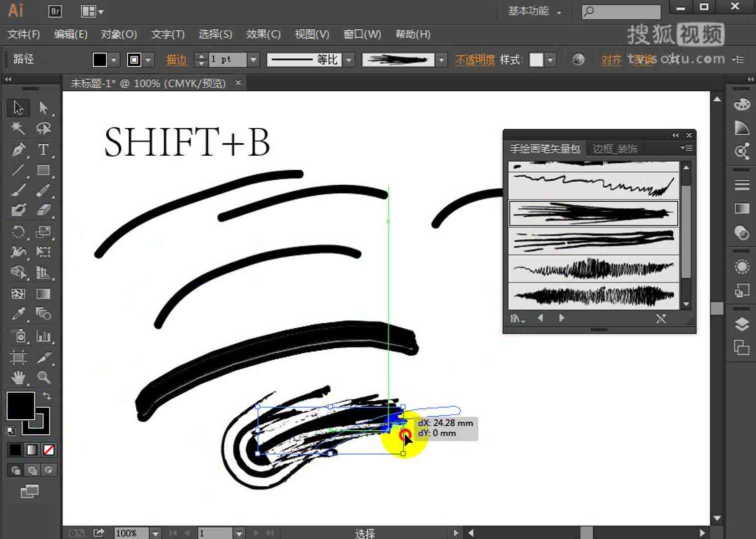This screenshot has height=539, width=756.
Task: Select the Column Graph tool
Action: point(43,336)
